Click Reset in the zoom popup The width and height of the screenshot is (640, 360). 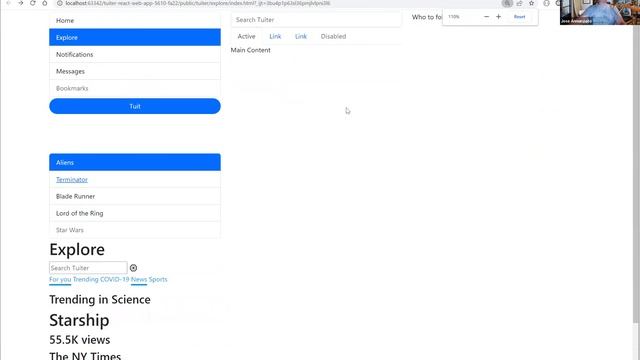click(519, 17)
